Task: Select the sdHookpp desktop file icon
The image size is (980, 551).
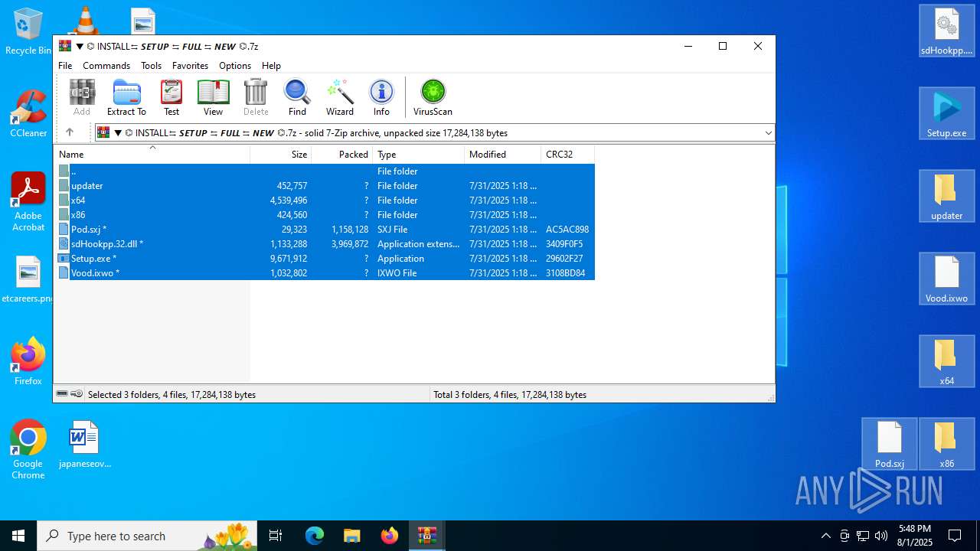Action: pos(947,31)
